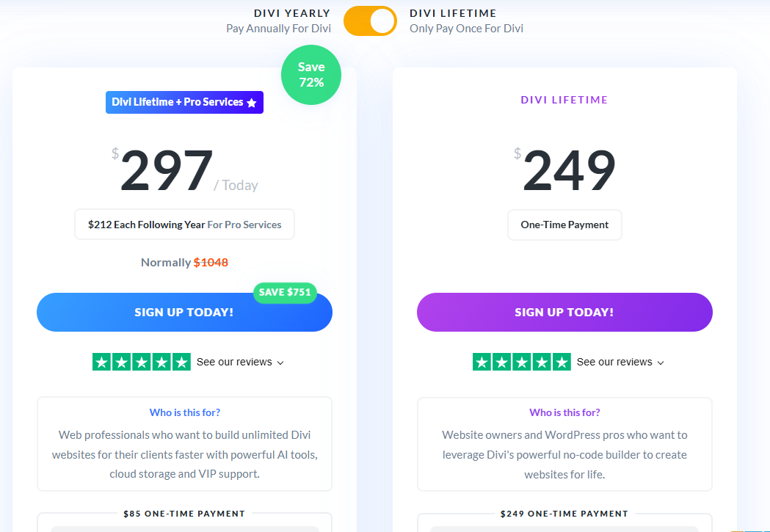The height and width of the screenshot is (532, 770).
Task: Click SIGN UP TODAY on the blue button
Action: (x=184, y=311)
